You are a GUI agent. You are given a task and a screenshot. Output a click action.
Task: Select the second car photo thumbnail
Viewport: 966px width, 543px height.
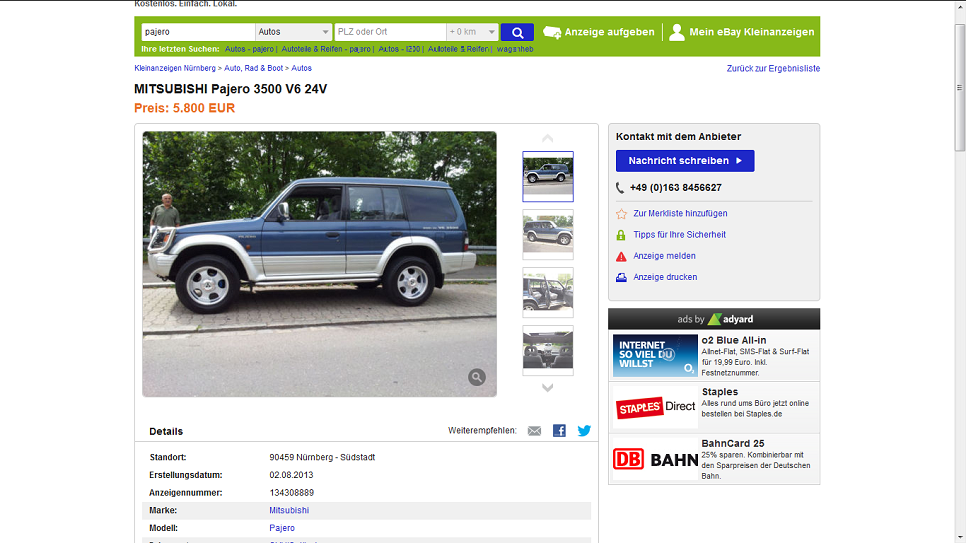point(548,234)
